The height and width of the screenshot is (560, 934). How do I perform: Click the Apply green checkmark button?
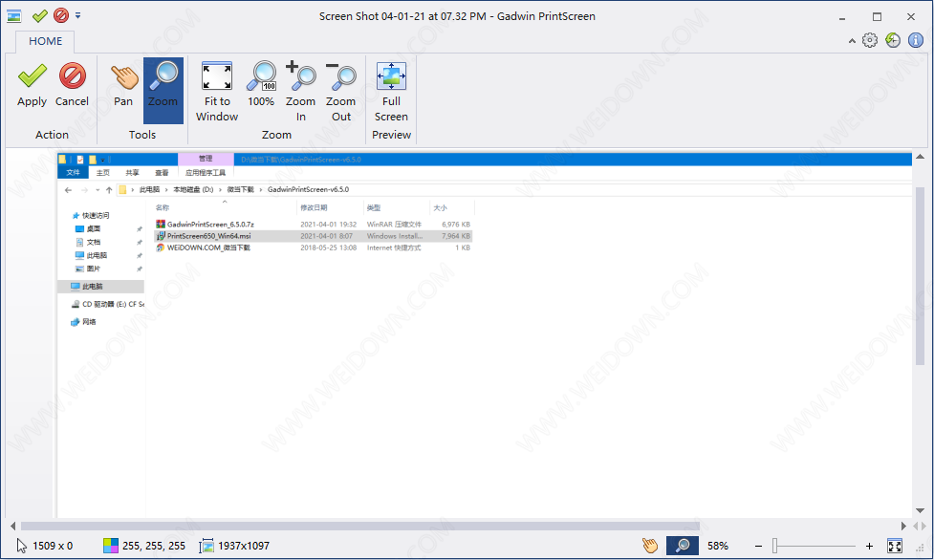[32, 84]
